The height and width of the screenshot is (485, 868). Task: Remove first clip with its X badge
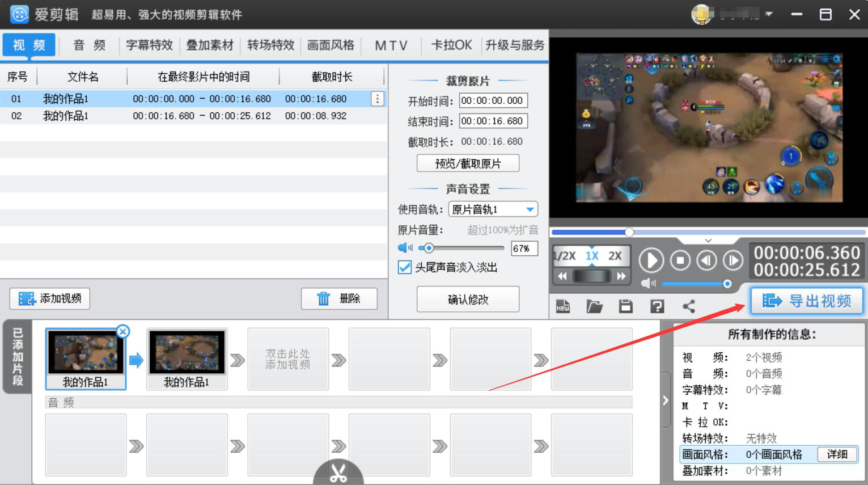[122, 331]
